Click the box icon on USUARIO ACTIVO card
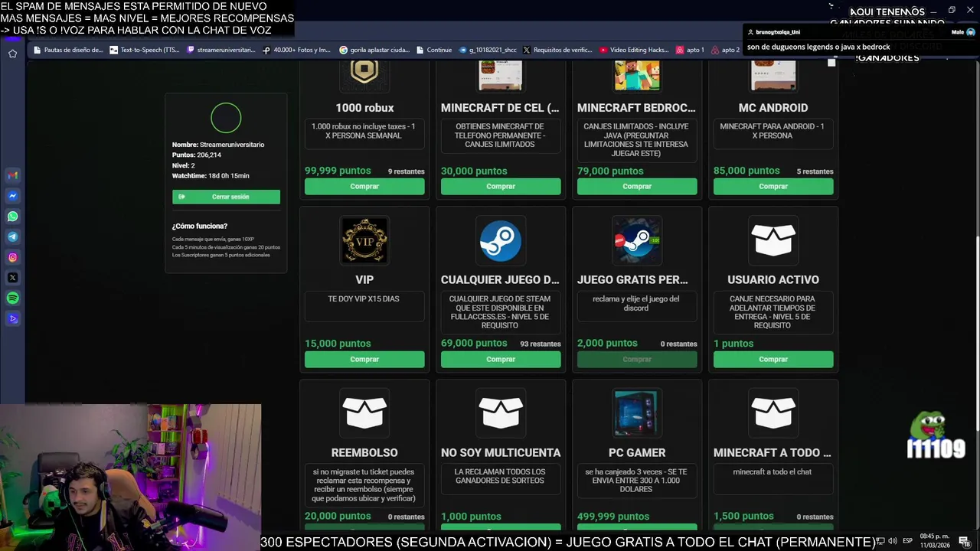Screen dimensions: 980x551 (x=773, y=241)
